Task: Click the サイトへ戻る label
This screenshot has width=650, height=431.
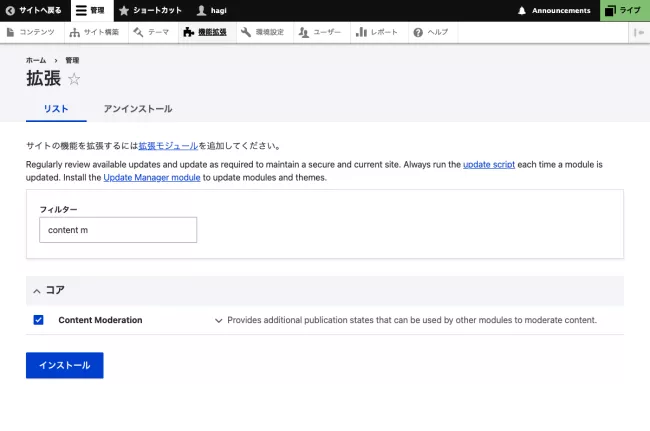Action: [40, 10]
